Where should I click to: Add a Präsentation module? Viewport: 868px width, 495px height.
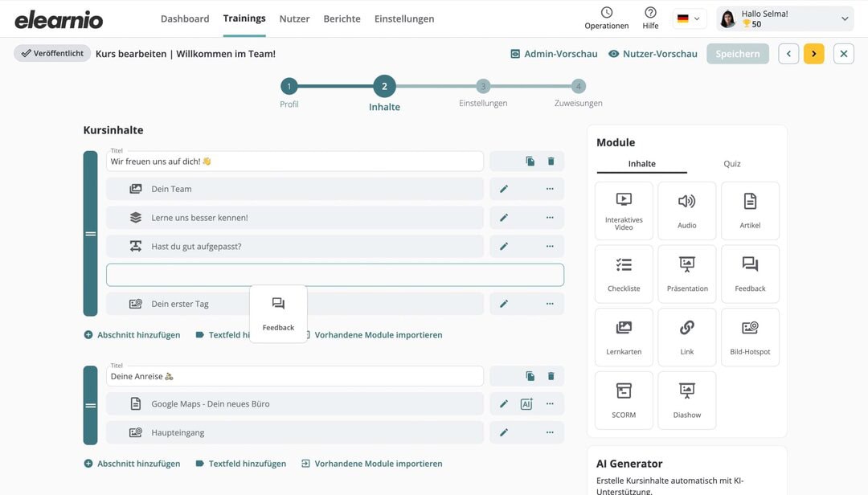(687, 274)
